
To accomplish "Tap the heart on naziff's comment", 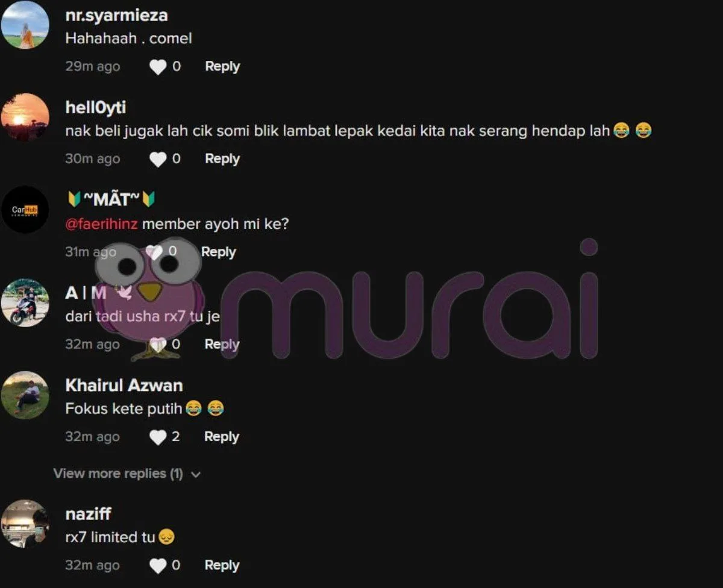I will tap(158, 566).
